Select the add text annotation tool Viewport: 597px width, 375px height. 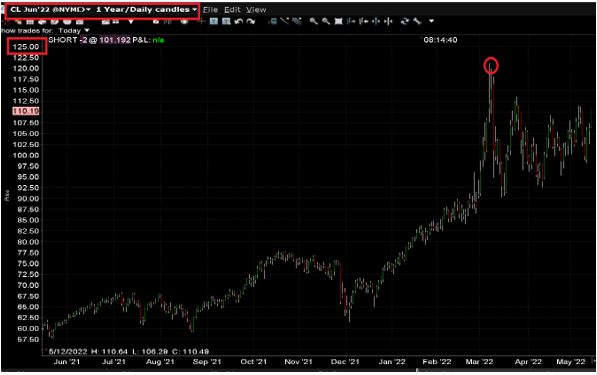point(214,21)
